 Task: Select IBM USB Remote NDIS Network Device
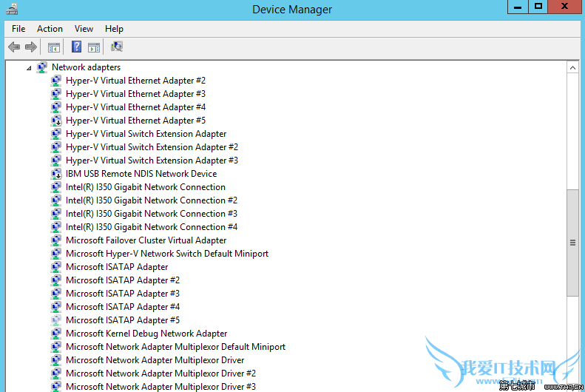(x=141, y=174)
